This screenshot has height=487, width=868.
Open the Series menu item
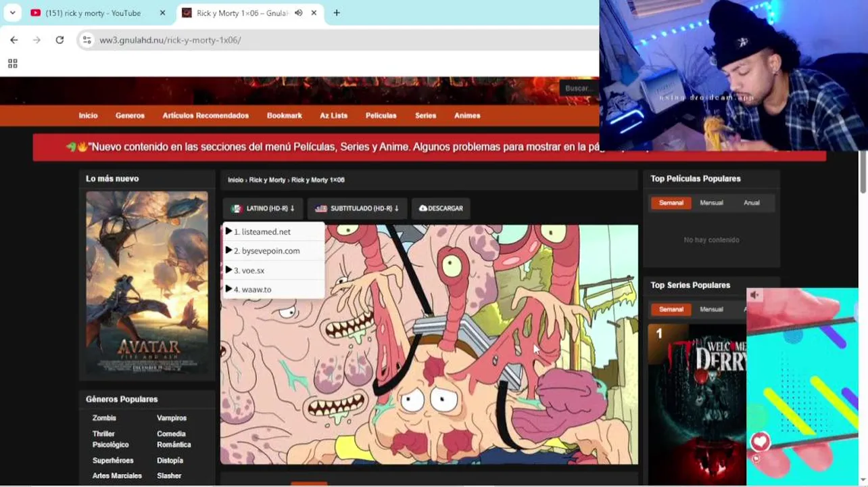pos(425,116)
